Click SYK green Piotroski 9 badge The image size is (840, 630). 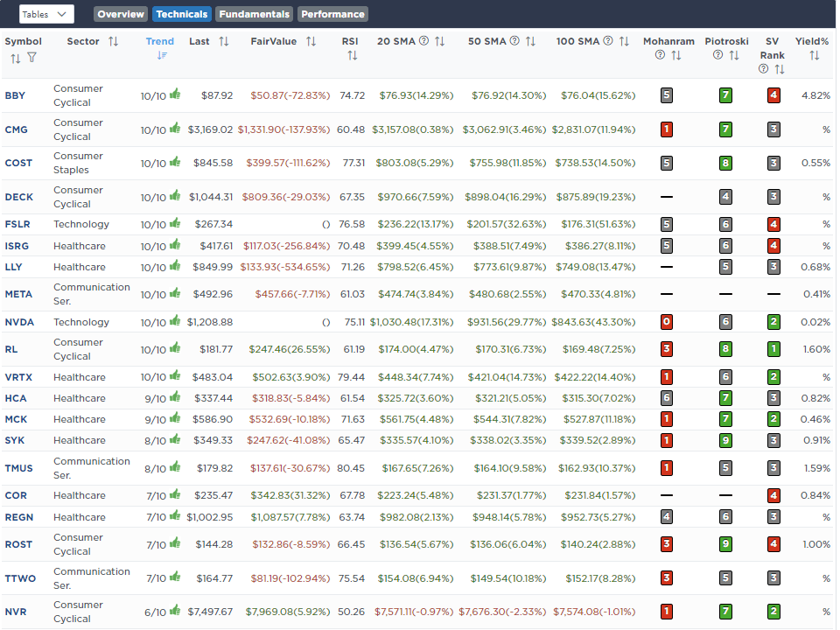725,440
